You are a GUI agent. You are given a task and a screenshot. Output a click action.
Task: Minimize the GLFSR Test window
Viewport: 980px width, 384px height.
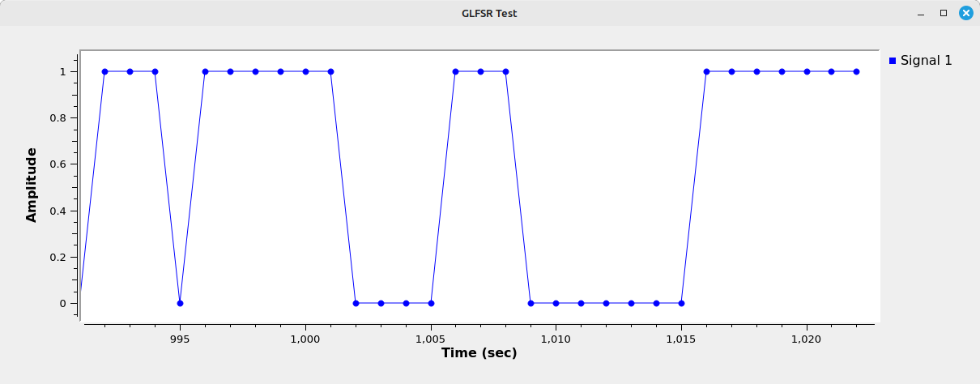pyautogui.click(x=921, y=13)
